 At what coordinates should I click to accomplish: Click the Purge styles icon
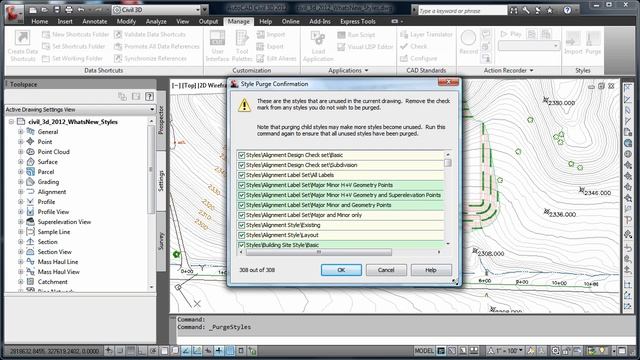[593, 38]
